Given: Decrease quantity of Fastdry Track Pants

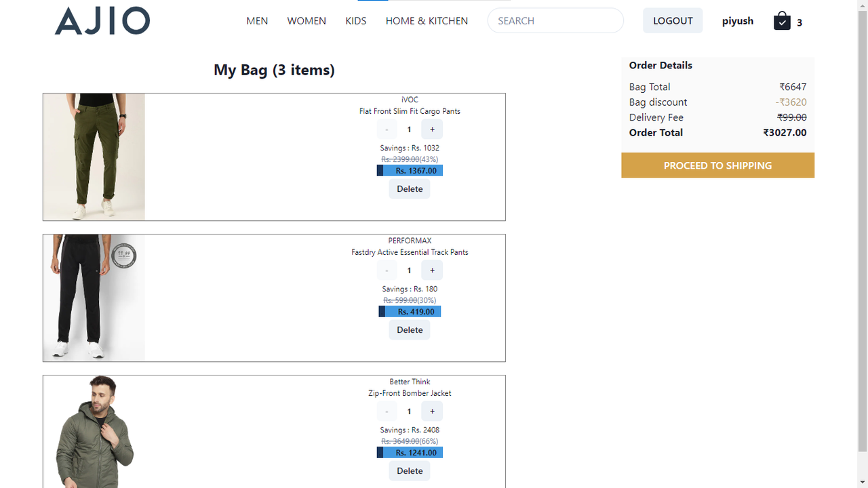Looking at the screenshot, I should click(x=387, y=270).
